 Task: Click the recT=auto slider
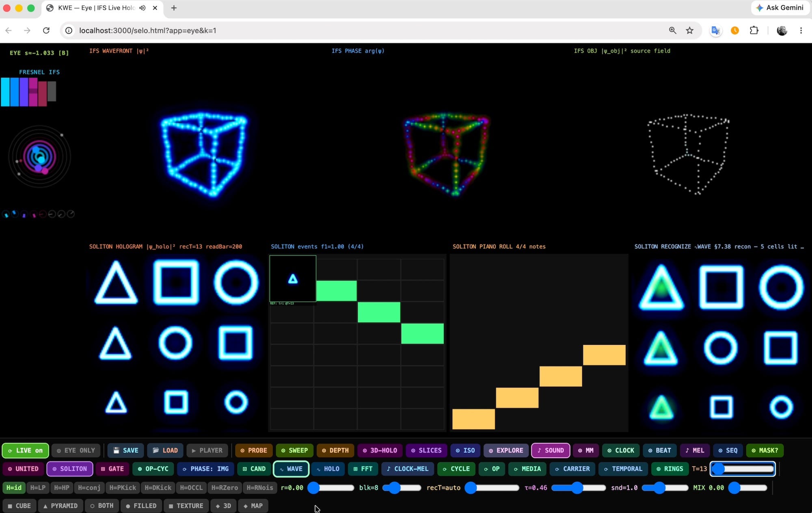[492, 488]
